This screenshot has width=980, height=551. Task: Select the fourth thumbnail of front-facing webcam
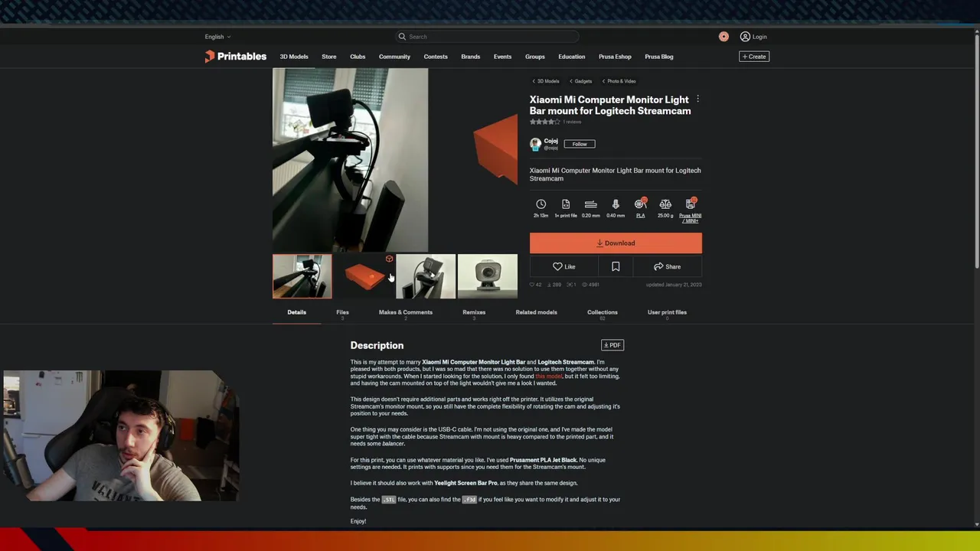click(488, 276)
